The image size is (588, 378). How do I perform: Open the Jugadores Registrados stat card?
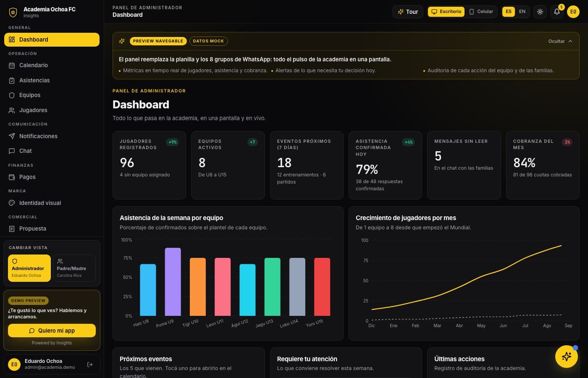(x=149, y=165)
